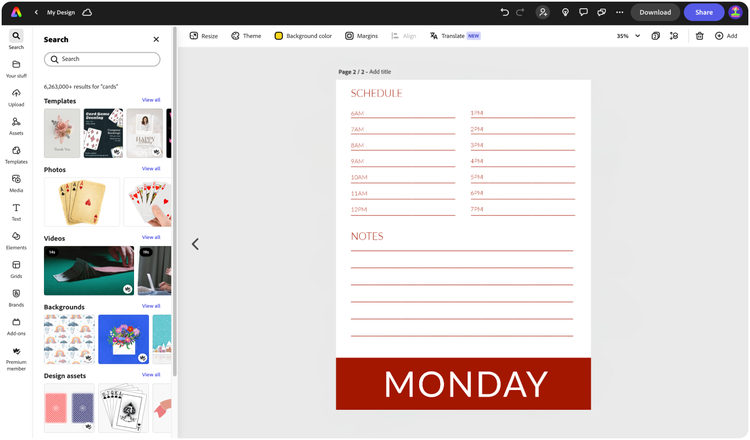This screenshot has height=440, width=750.
Task: Select the card shuffling video on green table
Action: click(x=89, y=271)
